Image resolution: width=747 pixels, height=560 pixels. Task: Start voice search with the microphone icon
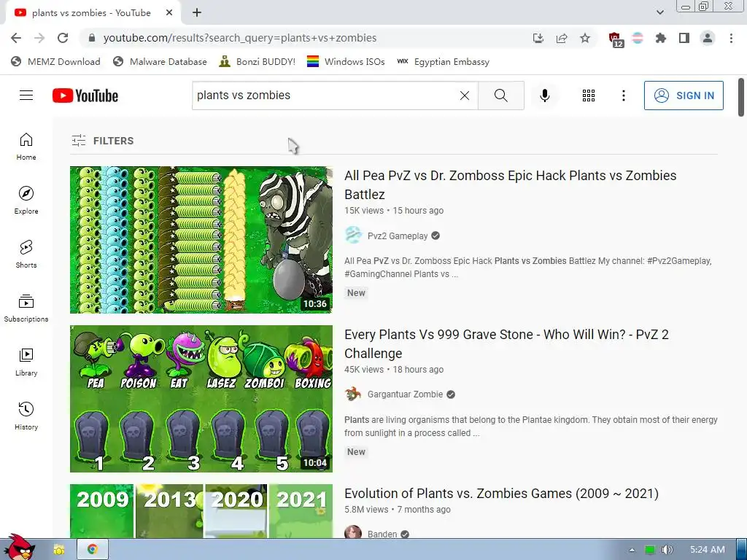tap(544, 96)
